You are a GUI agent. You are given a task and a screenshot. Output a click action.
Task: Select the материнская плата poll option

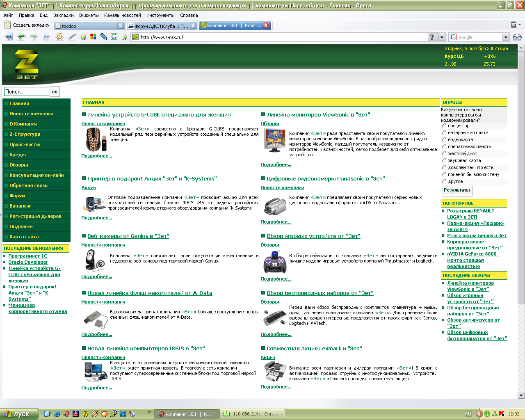444,133
